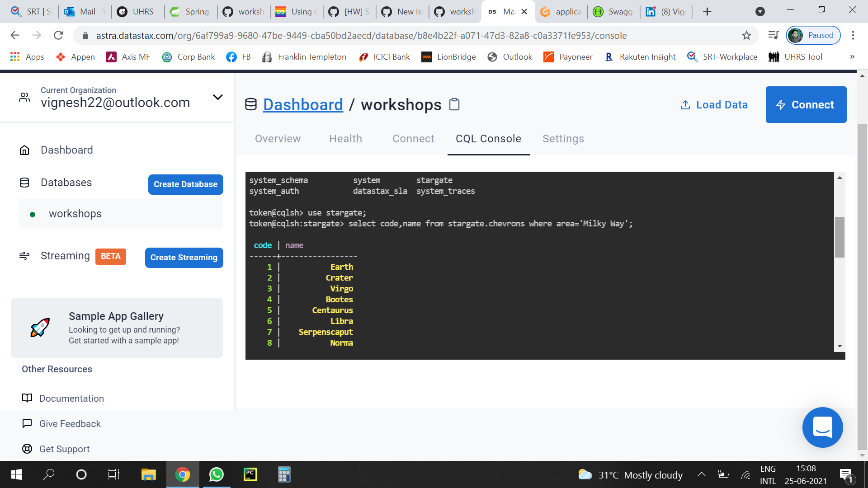Click the green status dot beside workshops
This screenshot has width=868, height=488.
32,214
